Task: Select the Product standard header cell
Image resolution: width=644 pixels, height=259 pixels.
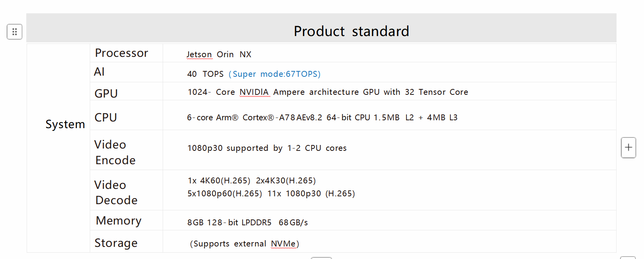Action: 321,28
